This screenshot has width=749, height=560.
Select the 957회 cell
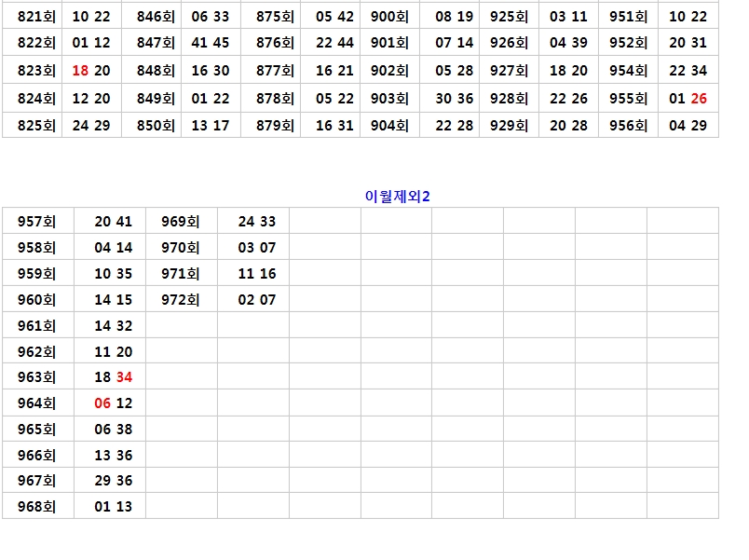(x=37, y=221)
